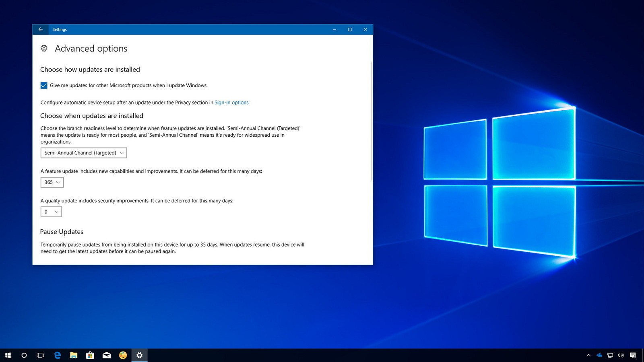Open the Microsoft Store app
644x362 pixels.
[x=90, y=355]
